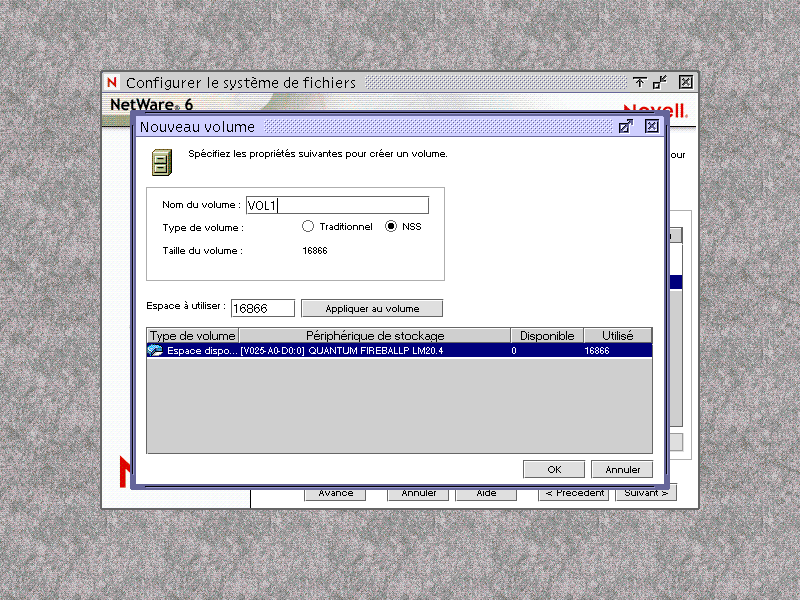This screenshot has height=600, width=800.
Task: Click Appliquer au volume button
Action: click(372, 308)
